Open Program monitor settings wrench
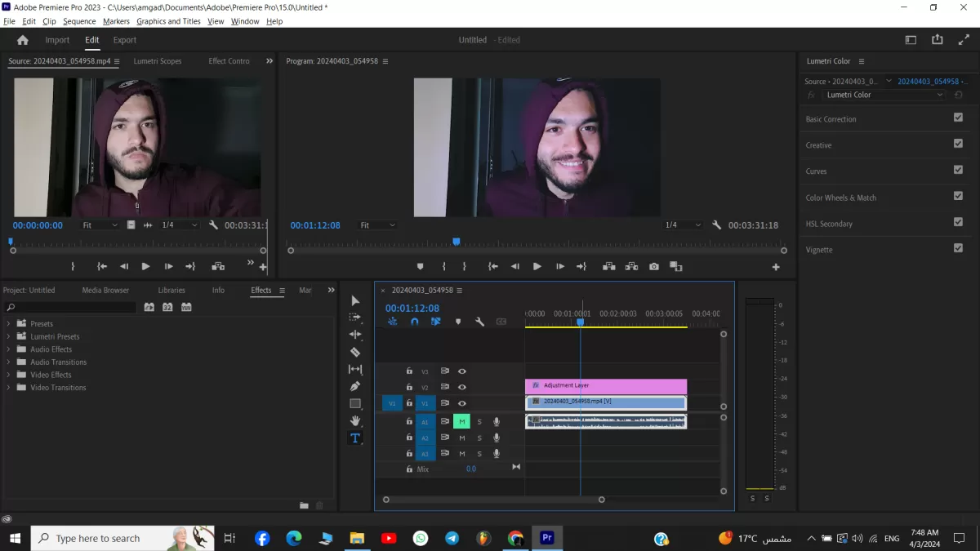The image size is (980, 551). point(716,225)
